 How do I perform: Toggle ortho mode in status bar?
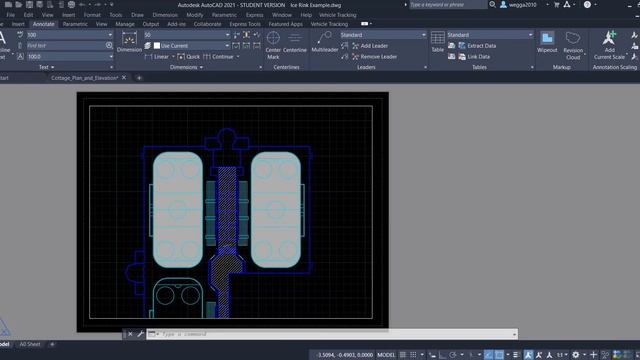[442, 355]
